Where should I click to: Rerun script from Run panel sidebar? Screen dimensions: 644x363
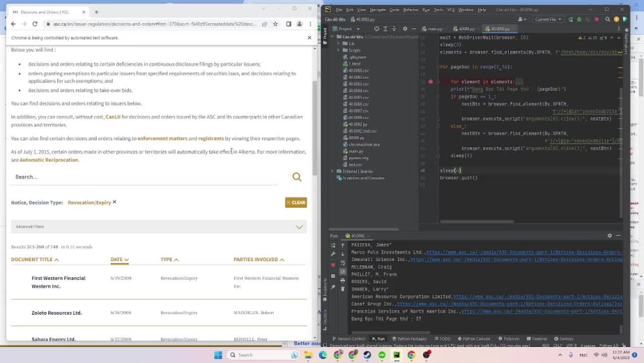333,246
